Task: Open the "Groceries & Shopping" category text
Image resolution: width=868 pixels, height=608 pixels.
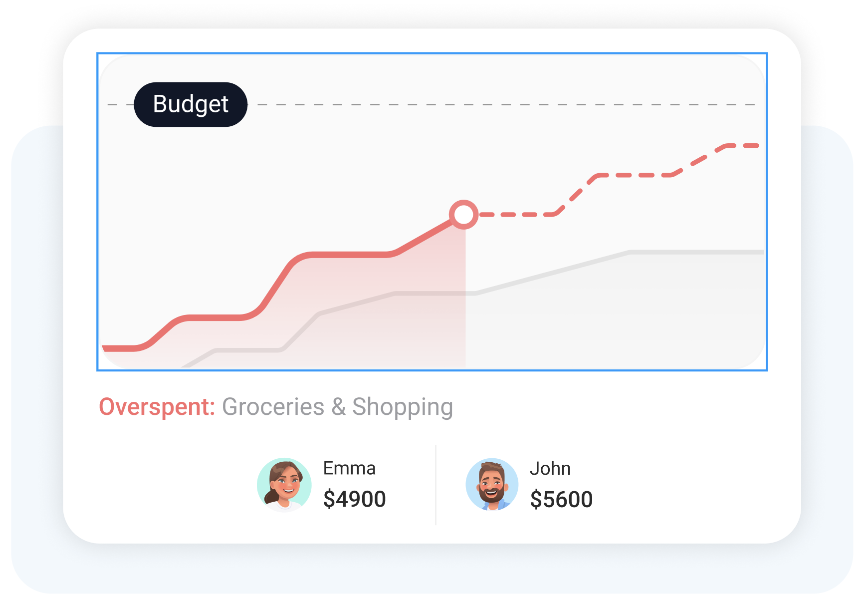Action: coord(337,406)
